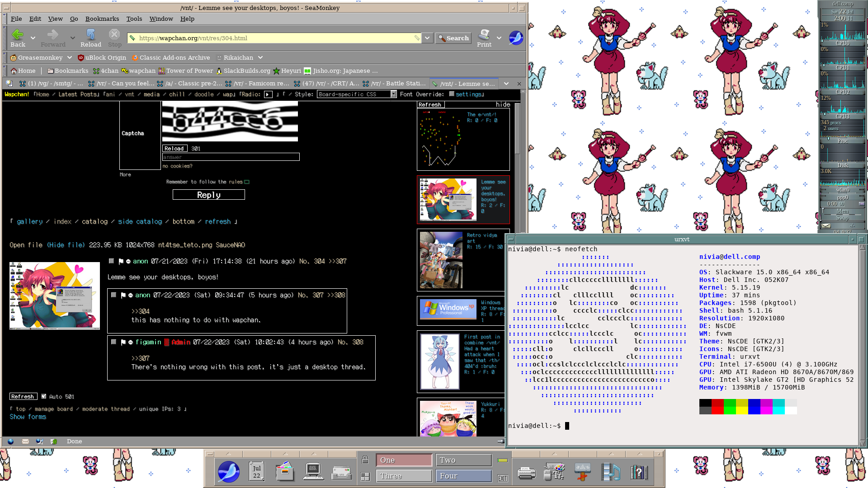This screenshot has width=868, height=488.
Task: Open the calendar icon in the front panel
Action: pos(256,472)
